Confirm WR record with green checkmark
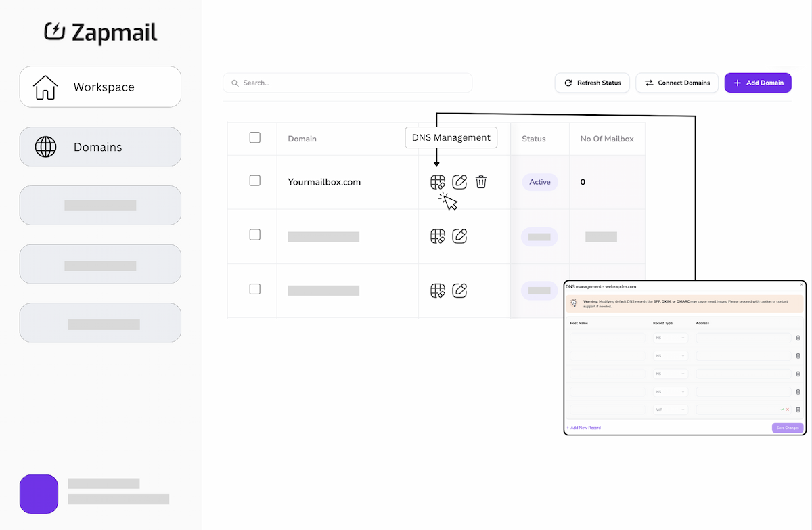The image size is (812, 530). click(782, 410)
